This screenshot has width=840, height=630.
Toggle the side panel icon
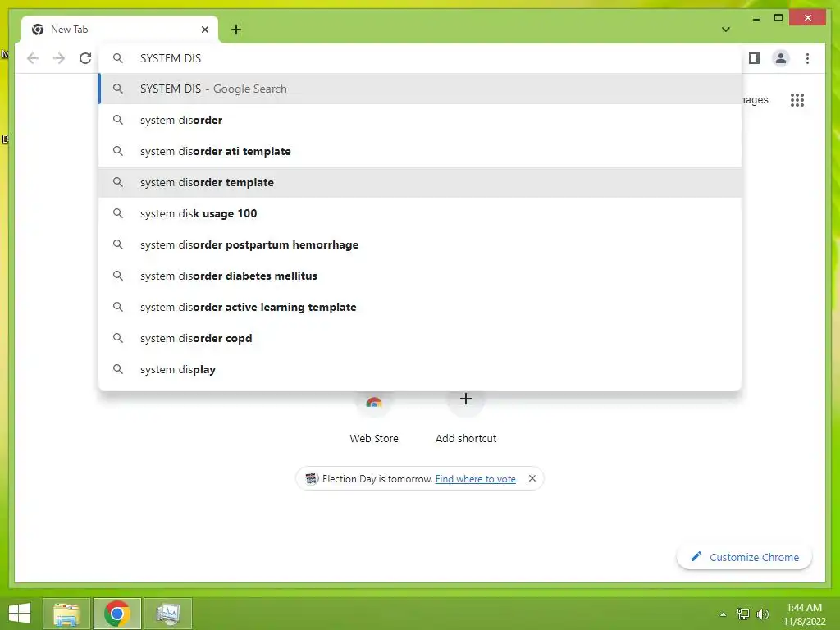pyautogui.click(x=755, y=58)
